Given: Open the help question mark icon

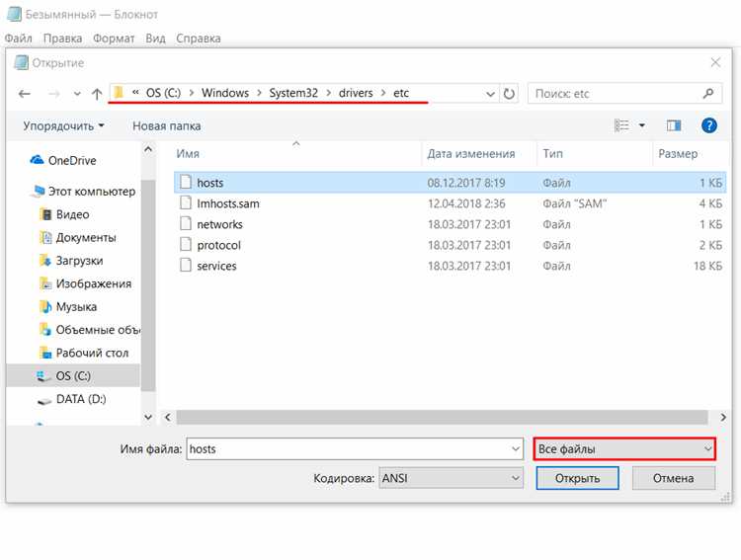Looking at the screenshot, I should (x=708, y=125).
